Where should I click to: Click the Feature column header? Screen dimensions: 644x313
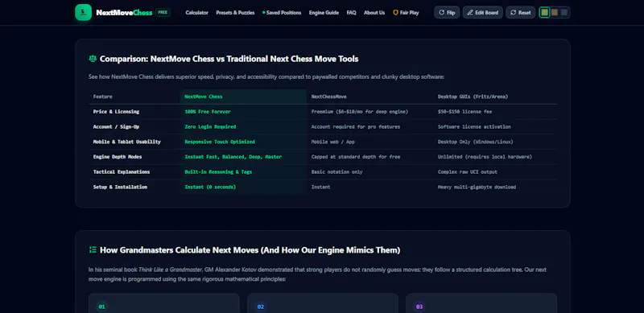[103, 97]
